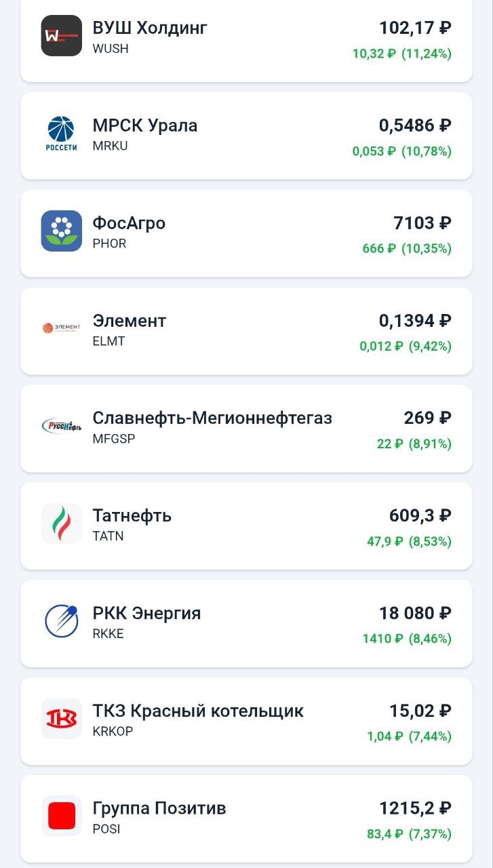This screenshot has width=493, height=868.
Task: Open the ТКЗ Красный котельщик stock name
Action: [198, 711]
